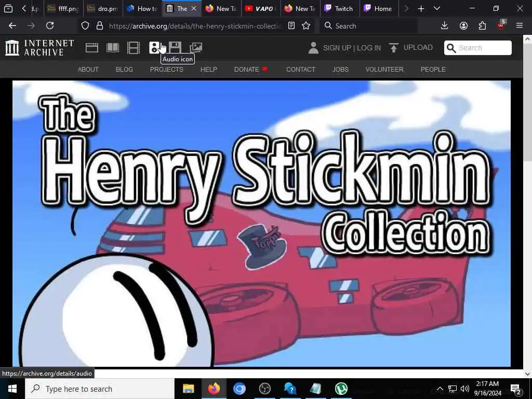The width and height of the screenshot is (532, 399).
Task: Open OBS Studio from the taskbar
Action: (x=264, y=389)
